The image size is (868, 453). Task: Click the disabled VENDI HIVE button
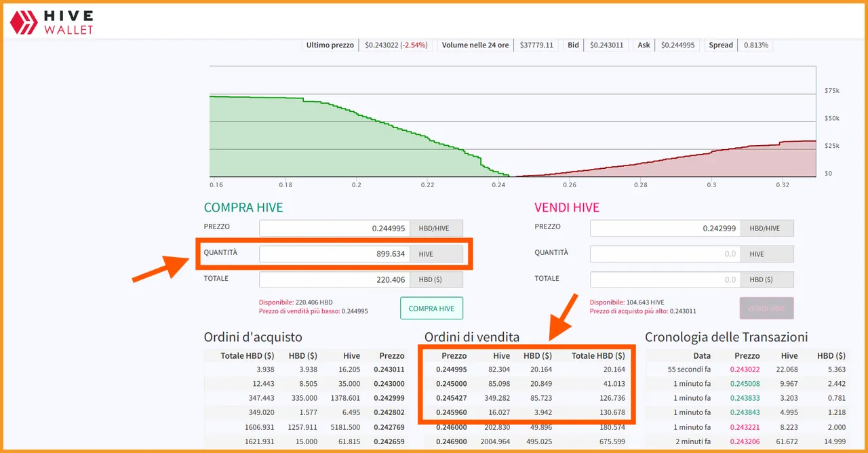click(x=766, y=309)
